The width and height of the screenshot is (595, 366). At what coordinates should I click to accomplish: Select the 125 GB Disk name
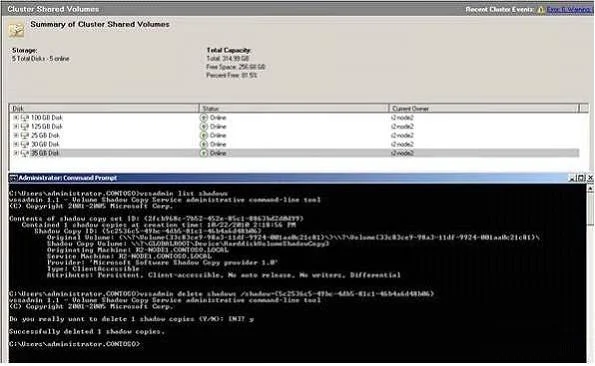coord(47,127)
